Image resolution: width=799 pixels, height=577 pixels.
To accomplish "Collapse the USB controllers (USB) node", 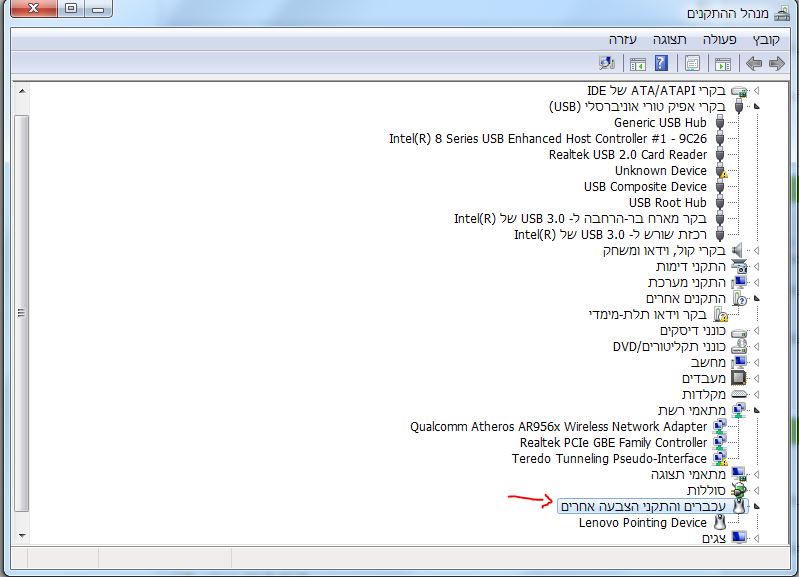I will point(757,107).
